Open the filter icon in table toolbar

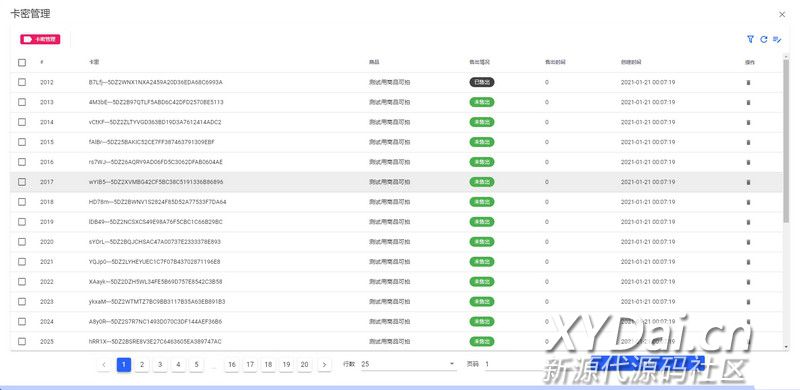click(750, 39)
